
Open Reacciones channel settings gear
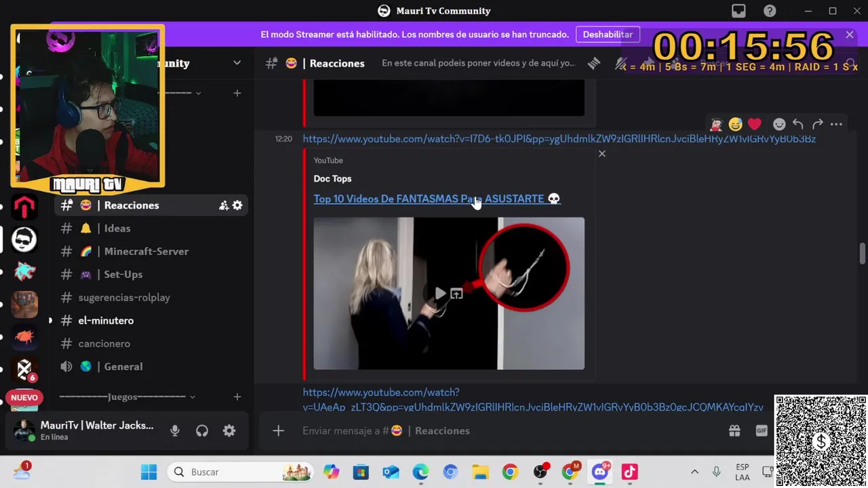click(x=237, y=205)
